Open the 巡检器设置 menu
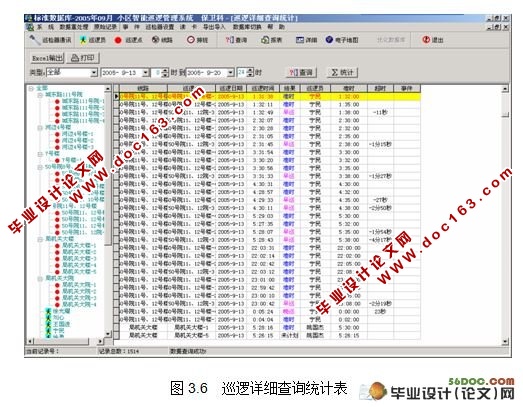This screenshot has width=523, height=407. (159, 27)
